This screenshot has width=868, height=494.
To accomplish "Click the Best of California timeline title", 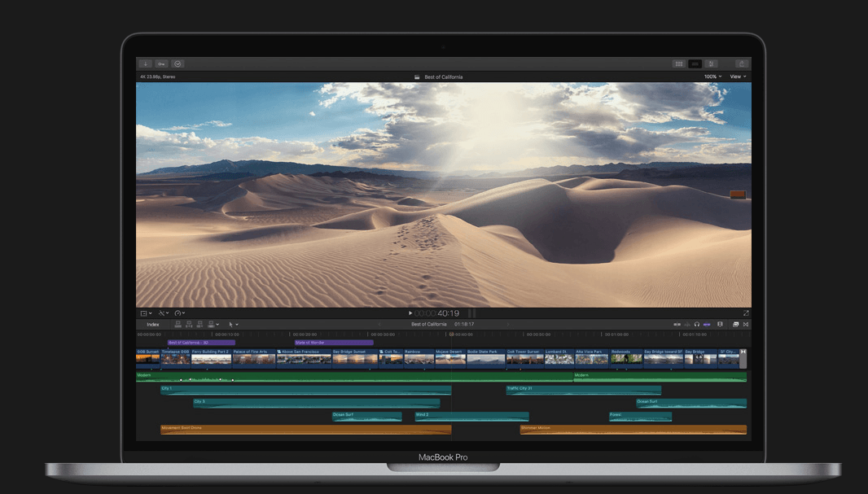I will (x=428, y=325).
